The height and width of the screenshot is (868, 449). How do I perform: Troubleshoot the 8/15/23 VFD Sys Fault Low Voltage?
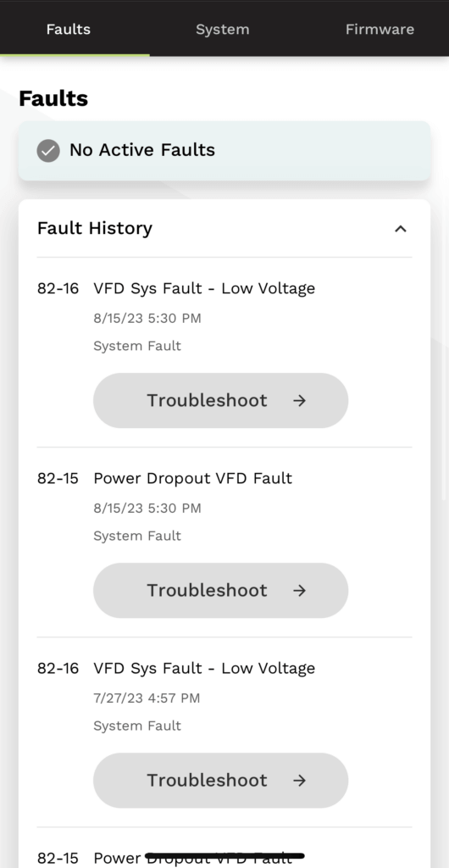pyautogui.click(x=220, y=400)
